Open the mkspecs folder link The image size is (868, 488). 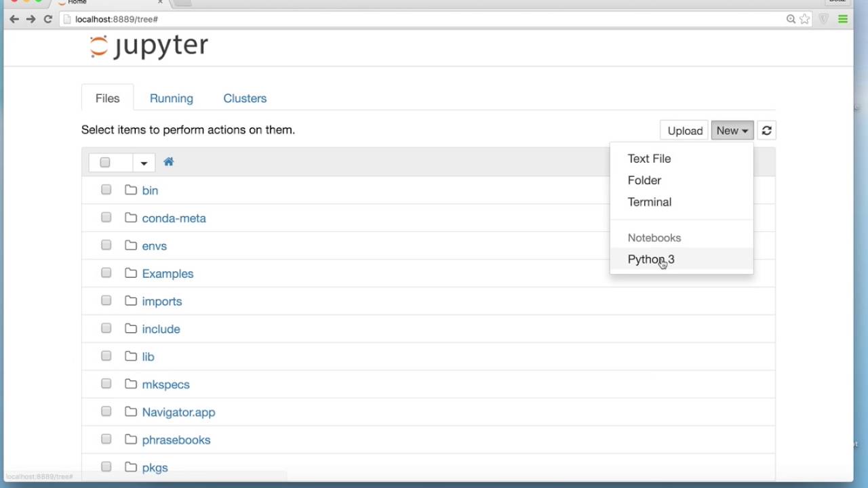coord(166,385)
